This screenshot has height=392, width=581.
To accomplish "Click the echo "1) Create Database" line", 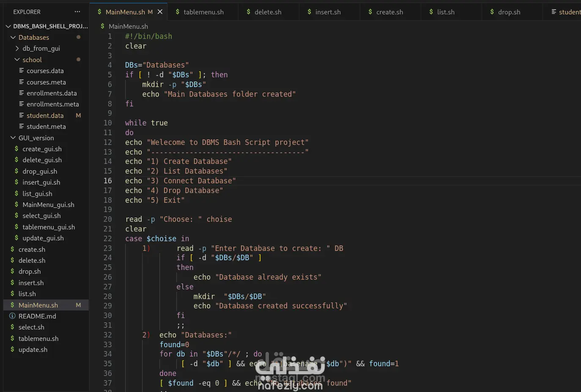I will 178,161.
